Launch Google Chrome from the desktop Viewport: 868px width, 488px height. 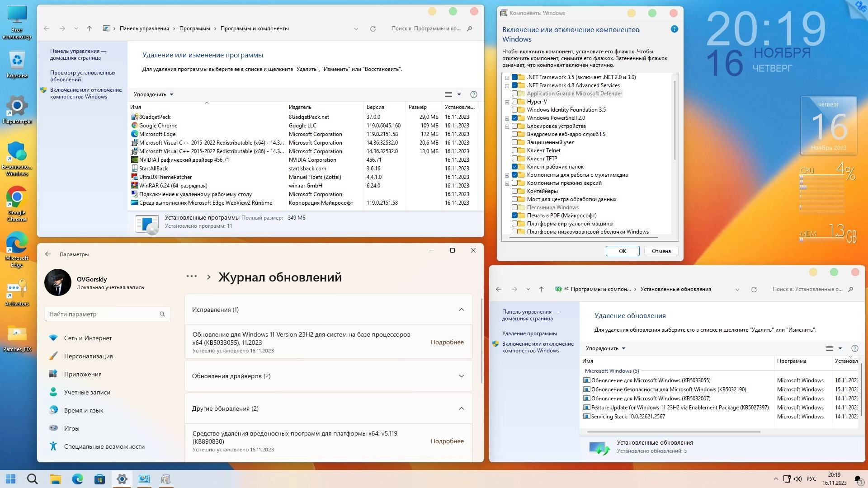point(17,204)
